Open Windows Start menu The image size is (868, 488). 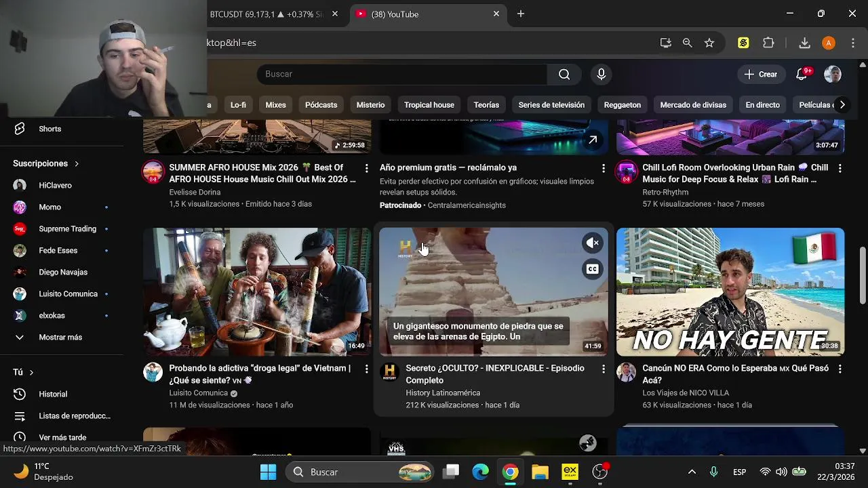(x=268, y=472)
